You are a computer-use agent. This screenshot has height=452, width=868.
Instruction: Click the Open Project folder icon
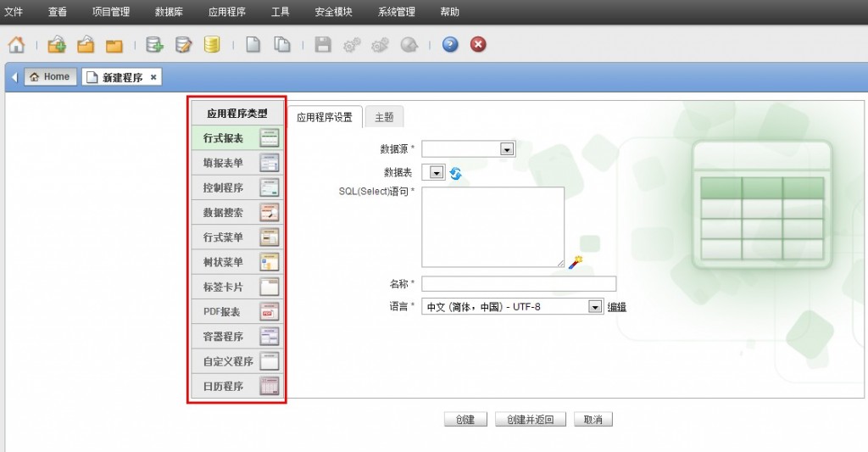[86, 45]
